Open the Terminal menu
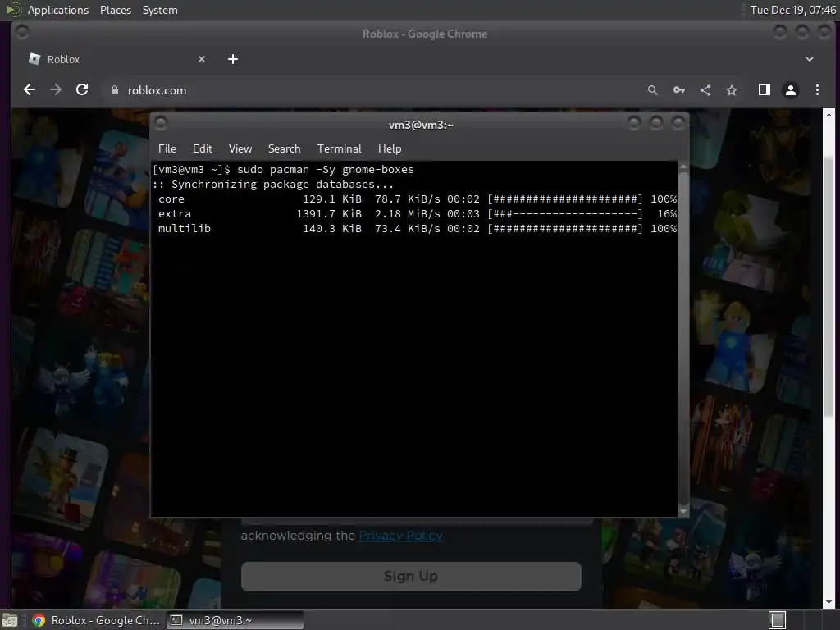The height and width of the screenshot is (630, 840). pyautogui.click(x=339, y=149)
